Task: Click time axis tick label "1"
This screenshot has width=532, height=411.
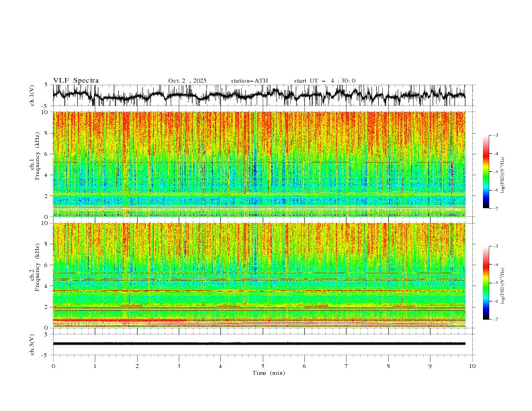Action: 95,366
